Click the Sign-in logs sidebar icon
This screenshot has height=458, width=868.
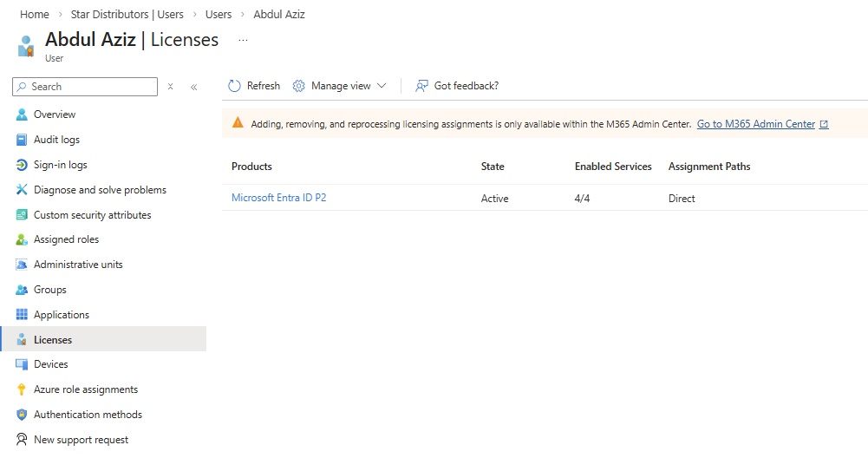pos(23,165)
